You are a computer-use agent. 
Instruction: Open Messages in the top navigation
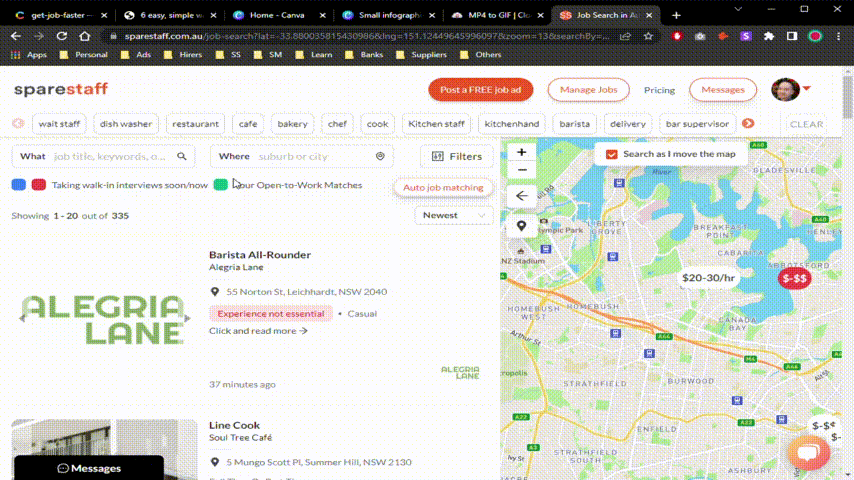click(x=723, y=90)
